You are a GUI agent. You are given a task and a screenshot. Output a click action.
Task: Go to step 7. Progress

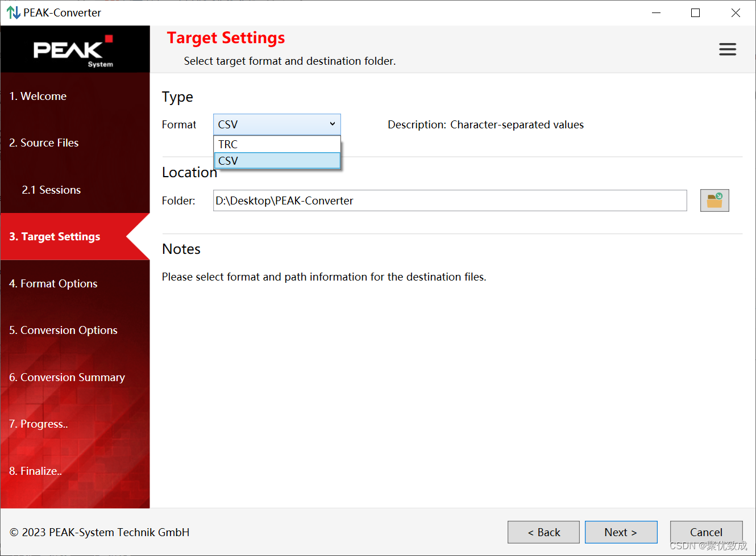(38, 424)
